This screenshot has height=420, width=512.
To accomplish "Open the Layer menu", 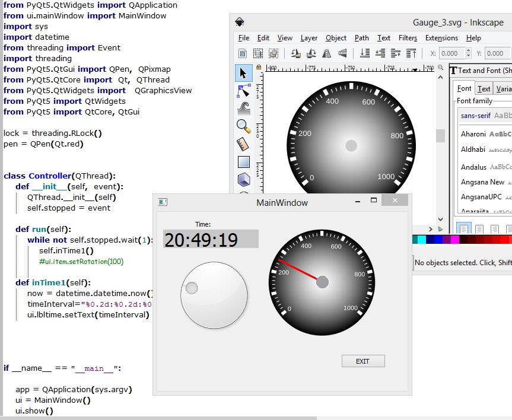I will click(309, 38).
